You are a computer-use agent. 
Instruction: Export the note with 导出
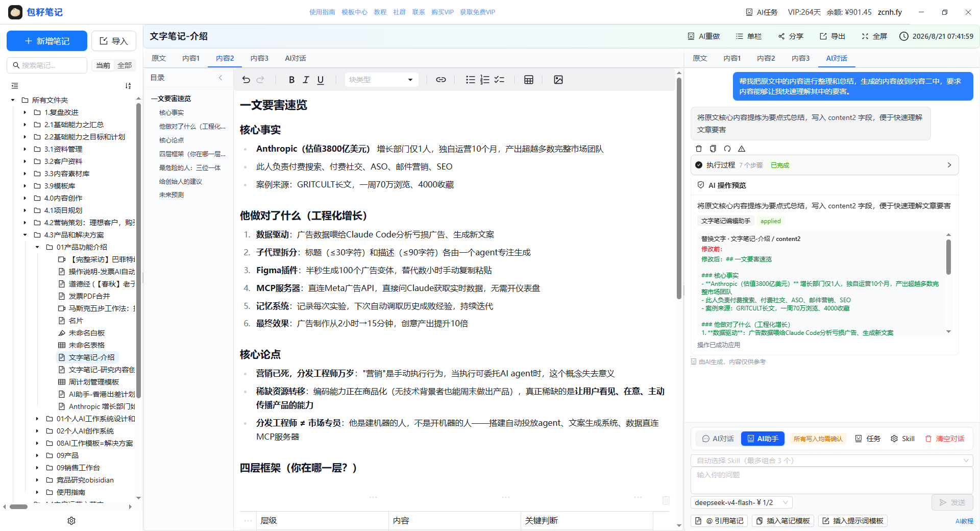point(832,36)
